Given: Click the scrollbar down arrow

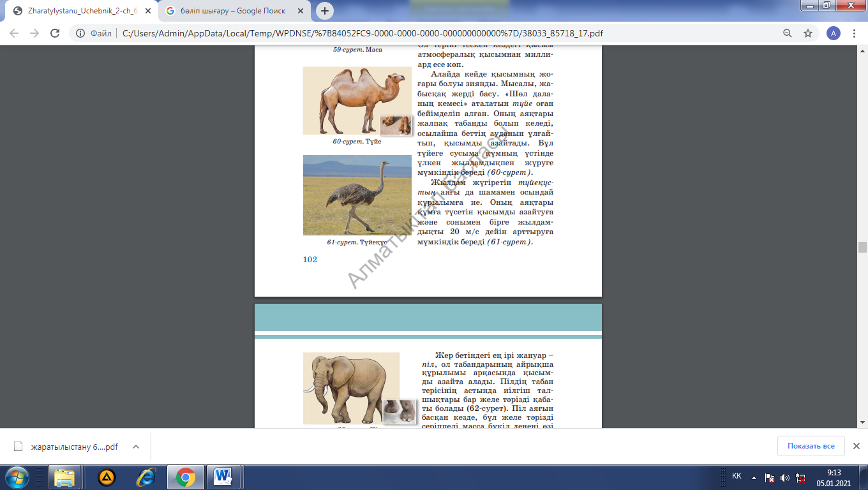Looking at the screenshot, I should pyautogui.click(x=862, y=422).
